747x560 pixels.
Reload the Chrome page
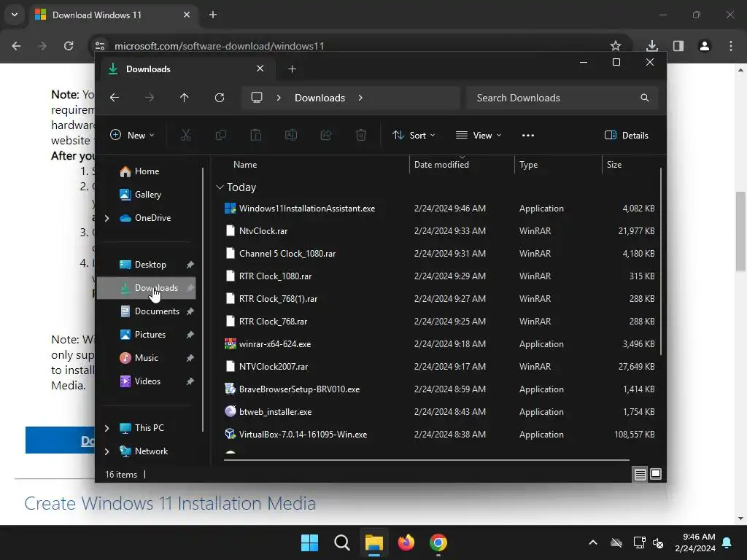tap(69, 46)
